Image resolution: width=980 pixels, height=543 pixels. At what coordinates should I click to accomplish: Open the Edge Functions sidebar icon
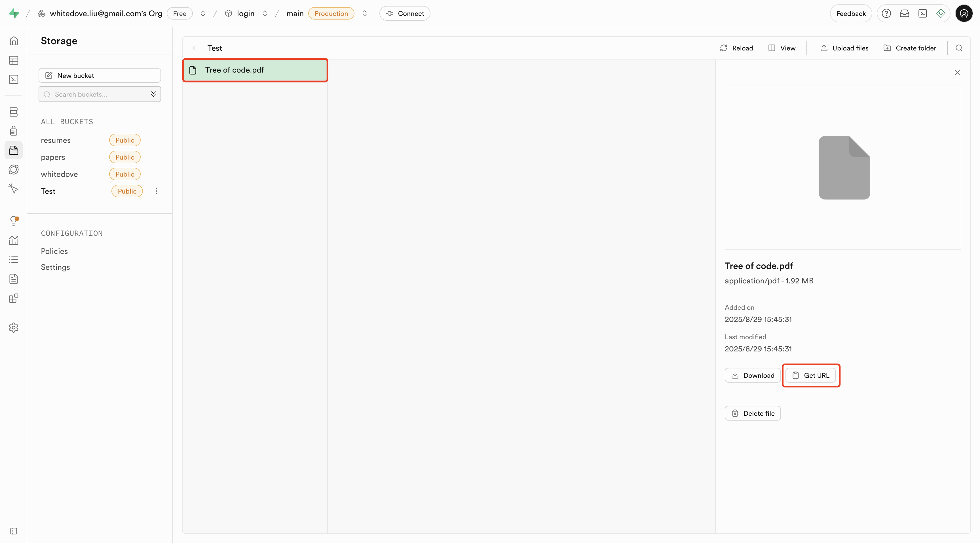coord(14,169)
